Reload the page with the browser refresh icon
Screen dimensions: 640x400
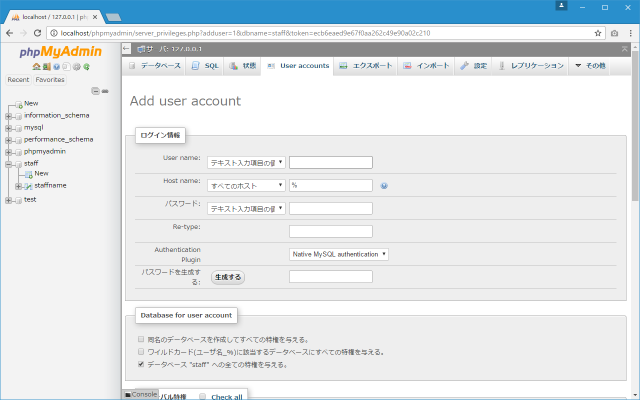(37, 33)
